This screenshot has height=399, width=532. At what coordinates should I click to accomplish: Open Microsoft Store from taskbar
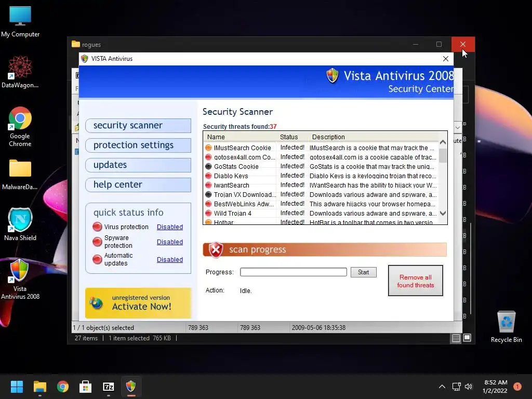coord(86,387)
